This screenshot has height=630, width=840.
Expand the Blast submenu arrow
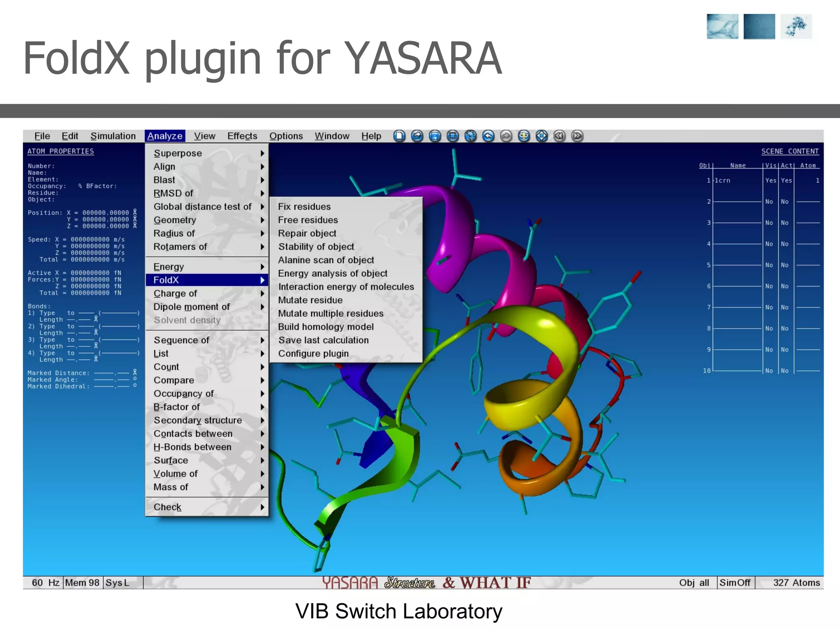(x=262, y=180)
